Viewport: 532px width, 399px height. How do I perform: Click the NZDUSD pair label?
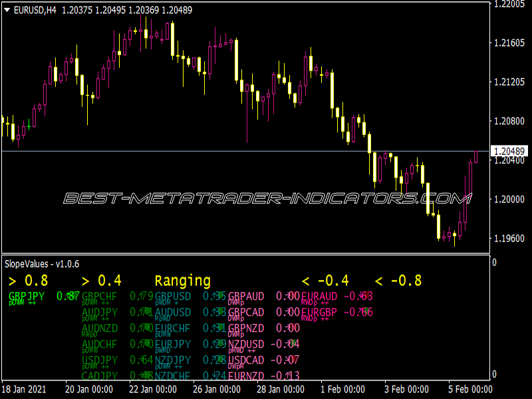[x=246, y=344]
